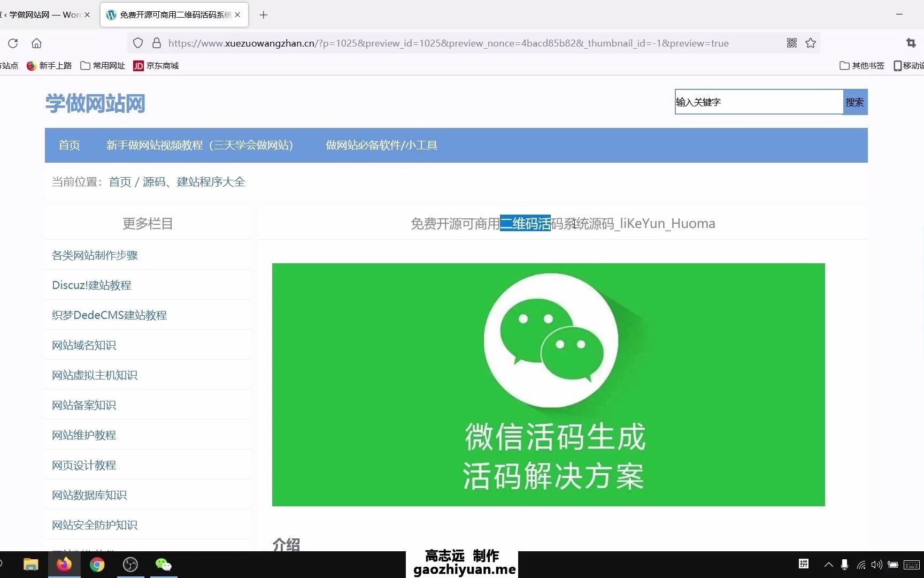Launch Chrome from the taskbar
Screen dimensions: 924x578
[x=97, y=565]
